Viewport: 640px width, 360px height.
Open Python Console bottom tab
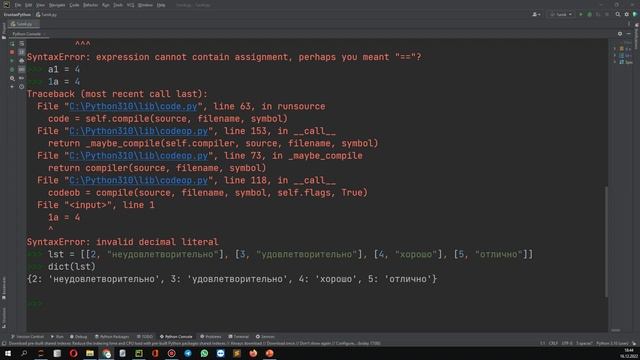[x=176, y=337]
